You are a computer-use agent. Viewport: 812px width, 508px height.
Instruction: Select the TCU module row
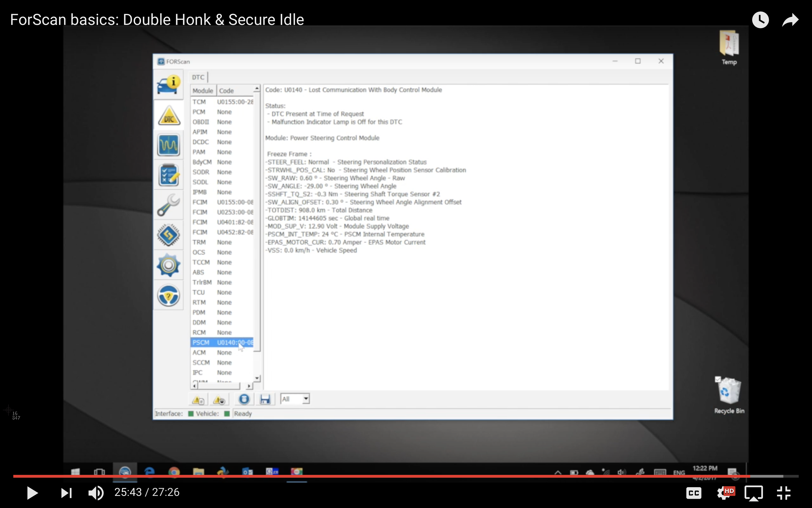coord(222,293)
